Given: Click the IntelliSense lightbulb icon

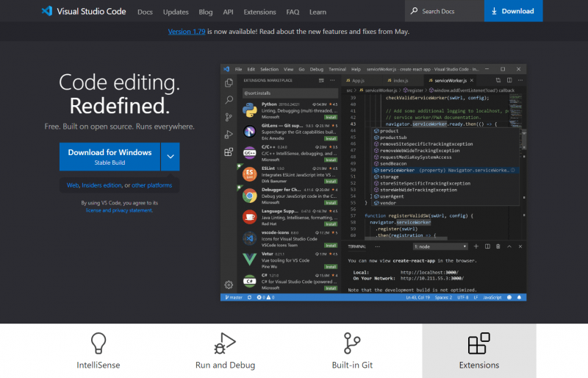Looking at the screenshot, I should click(98, 343).
